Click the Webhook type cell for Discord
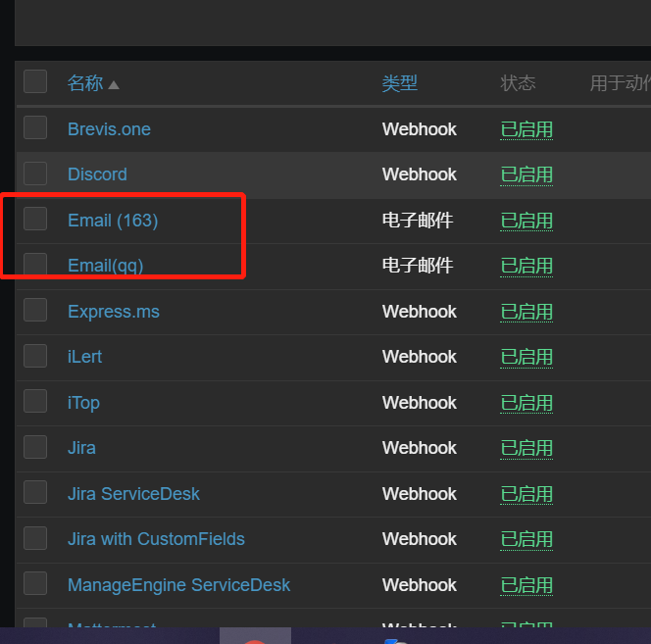Viewport: 651px width, 644px height. (420, 174)
